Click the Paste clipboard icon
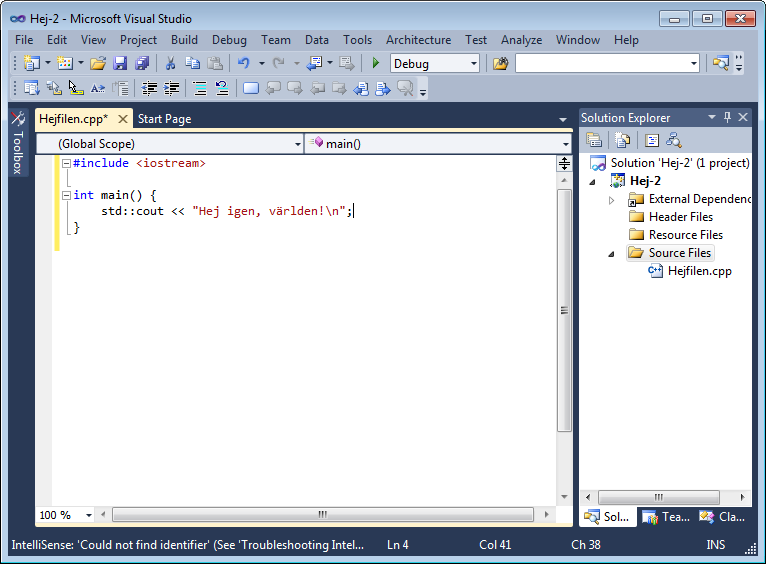Image resolution: width=766 pixels, height=564 pixels. [214, 63]
